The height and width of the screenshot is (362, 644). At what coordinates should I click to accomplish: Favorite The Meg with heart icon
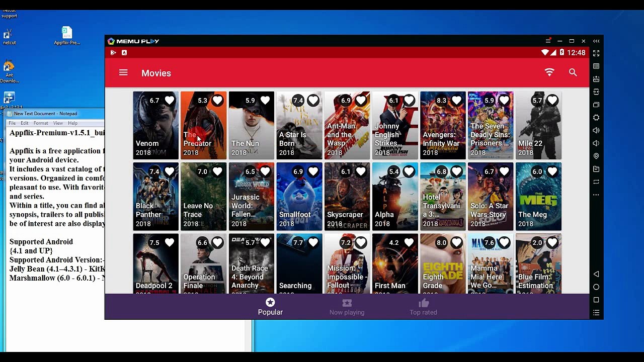tap(552, 172)
